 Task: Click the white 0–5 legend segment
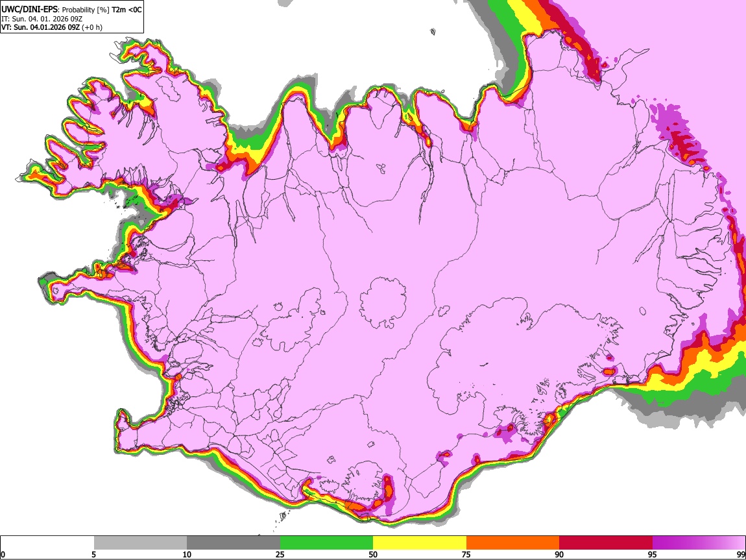[x=47, y=542]
